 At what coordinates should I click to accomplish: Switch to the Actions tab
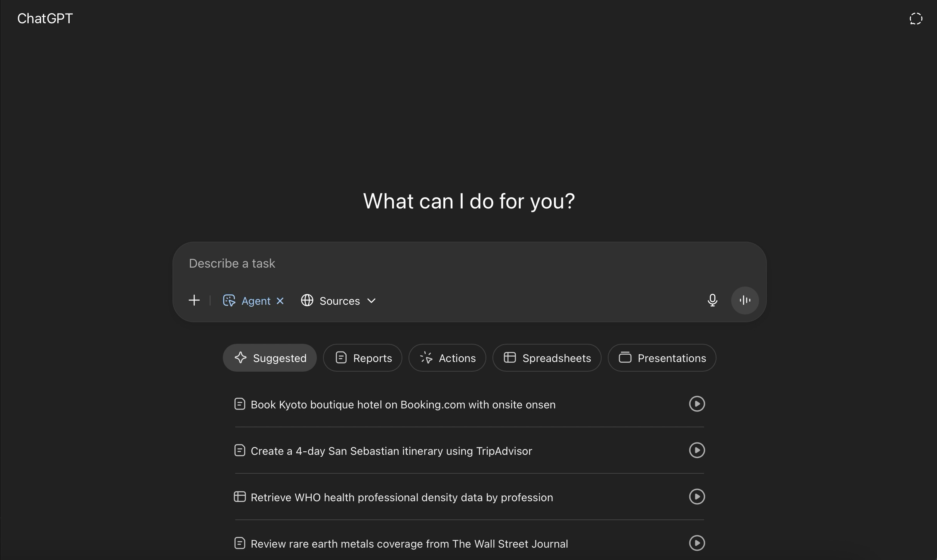[447, 358]
